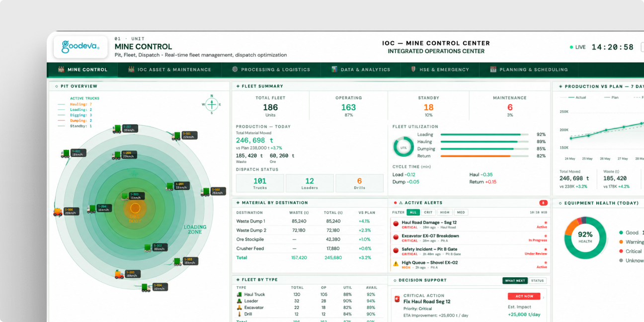The image size is (644, 322).
Task: Filter alerts by HIGH
Action: pos(445,212)
